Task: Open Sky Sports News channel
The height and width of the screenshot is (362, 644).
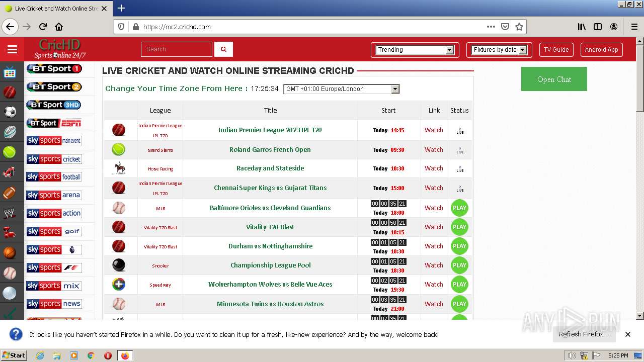Action: [x=54, y=304]
